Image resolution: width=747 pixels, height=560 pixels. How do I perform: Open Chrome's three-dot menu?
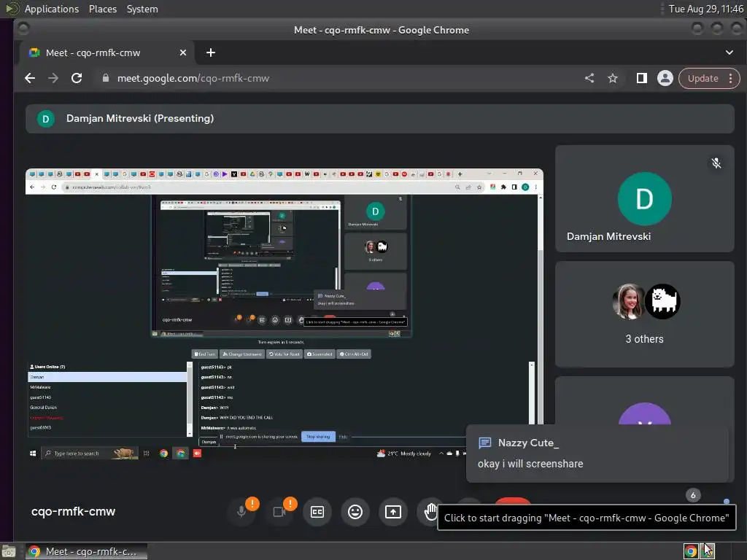point(731,78)
